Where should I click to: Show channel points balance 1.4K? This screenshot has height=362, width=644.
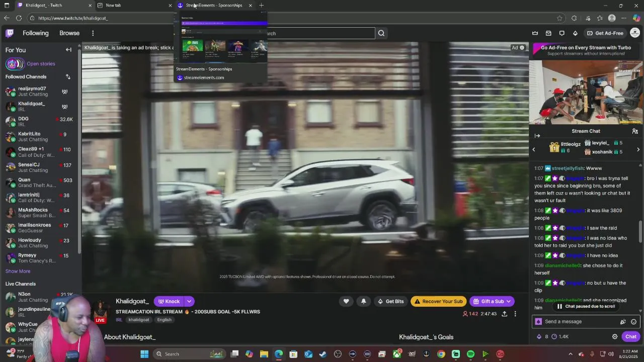pyautogui.click(x=560, y=337)
